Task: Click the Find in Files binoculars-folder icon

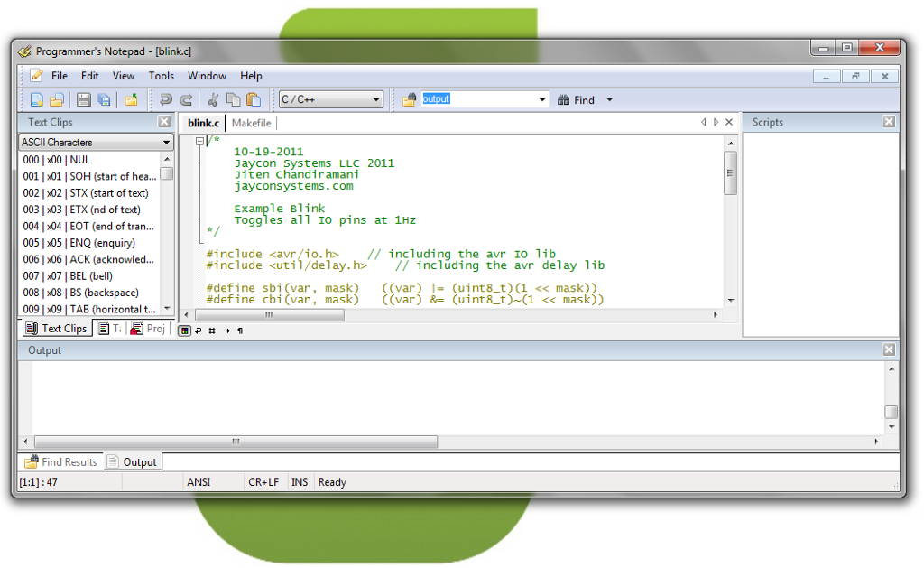Action: (409, 99)
